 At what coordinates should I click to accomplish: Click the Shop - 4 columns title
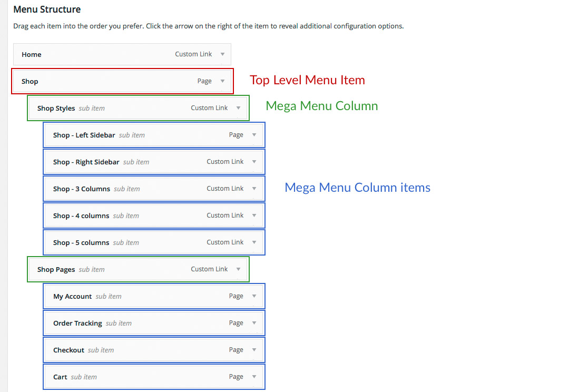pyautogui.click(x=81, y=215)
